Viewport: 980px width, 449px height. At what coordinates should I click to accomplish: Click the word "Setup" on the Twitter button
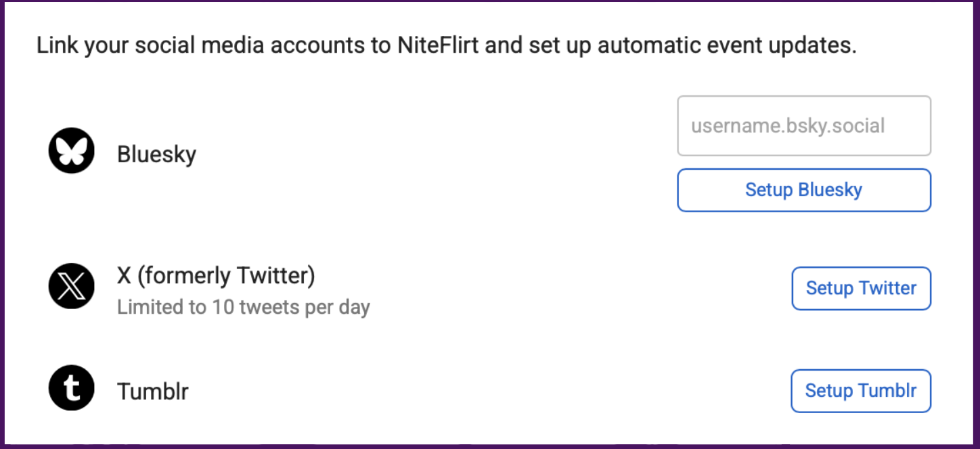[x=829, y=289]
